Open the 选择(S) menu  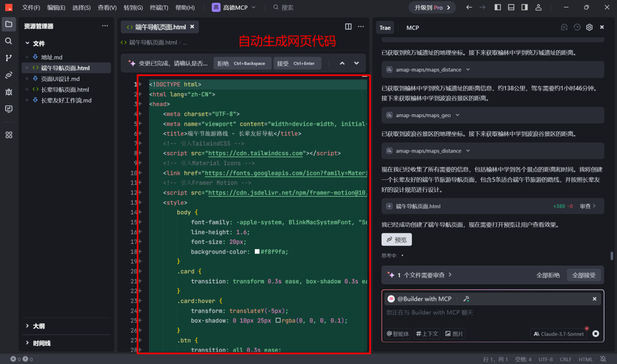point(82,7)
